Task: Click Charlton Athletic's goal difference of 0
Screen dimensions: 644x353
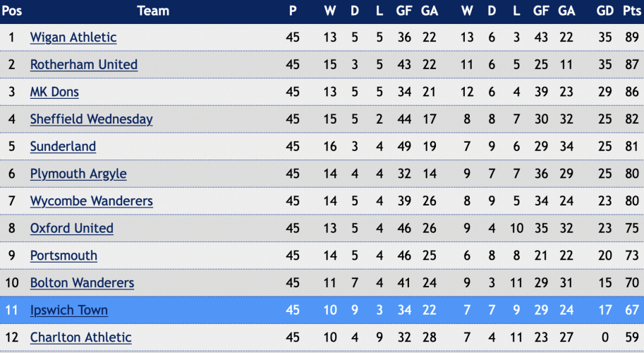Action: click(x=605, y=337)
